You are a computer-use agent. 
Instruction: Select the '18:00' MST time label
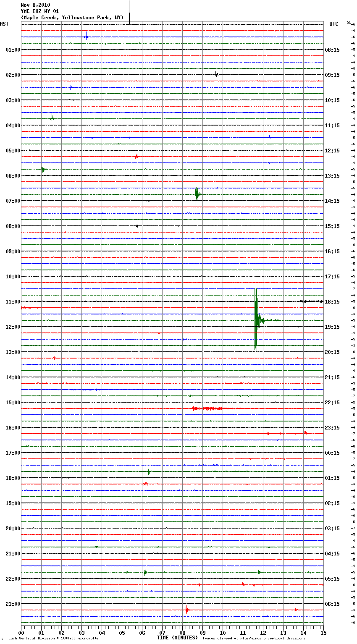coord(13,478)
